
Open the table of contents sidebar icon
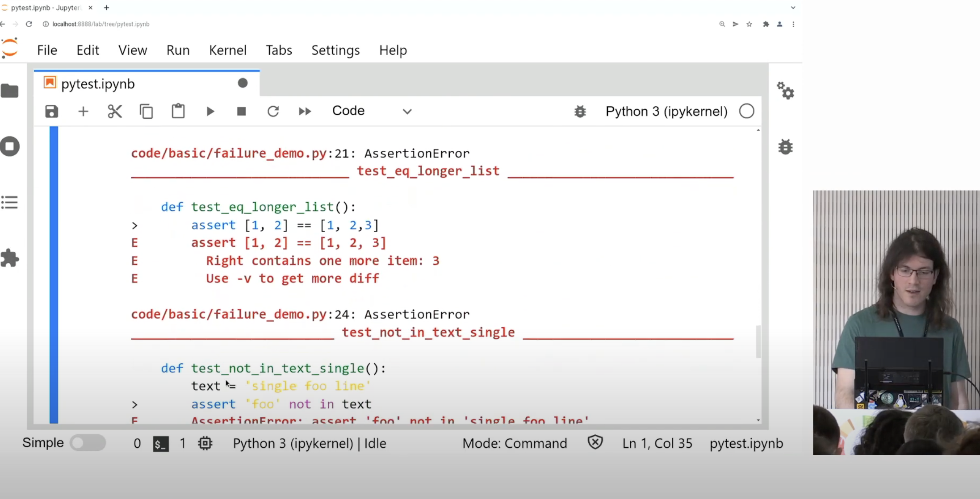coord(9,203)
